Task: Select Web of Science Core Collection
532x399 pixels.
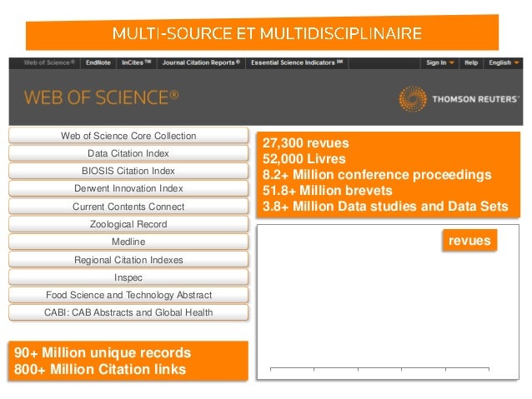Action: [128, 136]
